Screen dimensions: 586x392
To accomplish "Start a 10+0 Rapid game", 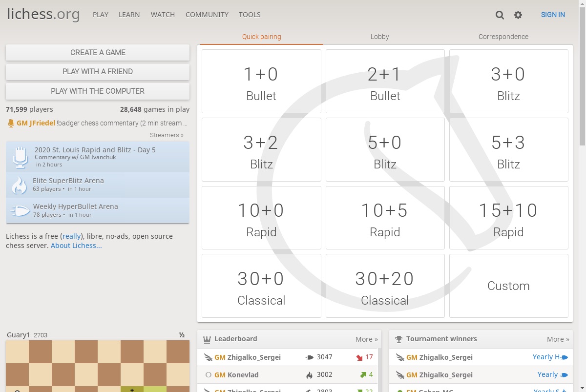I will tap(261, 218).
